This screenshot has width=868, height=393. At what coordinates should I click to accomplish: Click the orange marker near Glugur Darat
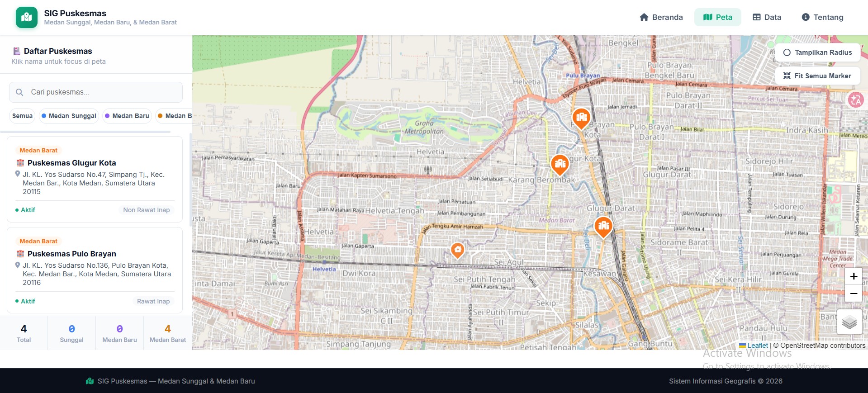[603, 227]
